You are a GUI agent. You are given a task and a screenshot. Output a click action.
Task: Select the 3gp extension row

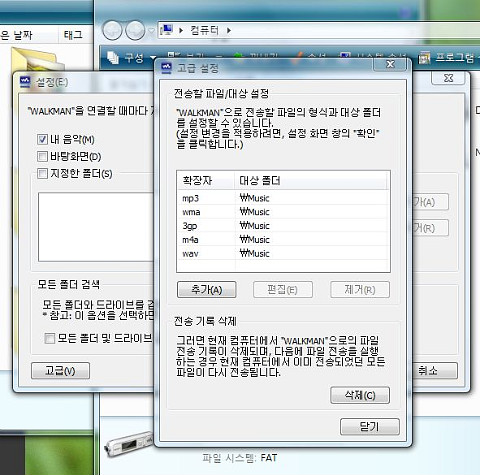(283, 226)
